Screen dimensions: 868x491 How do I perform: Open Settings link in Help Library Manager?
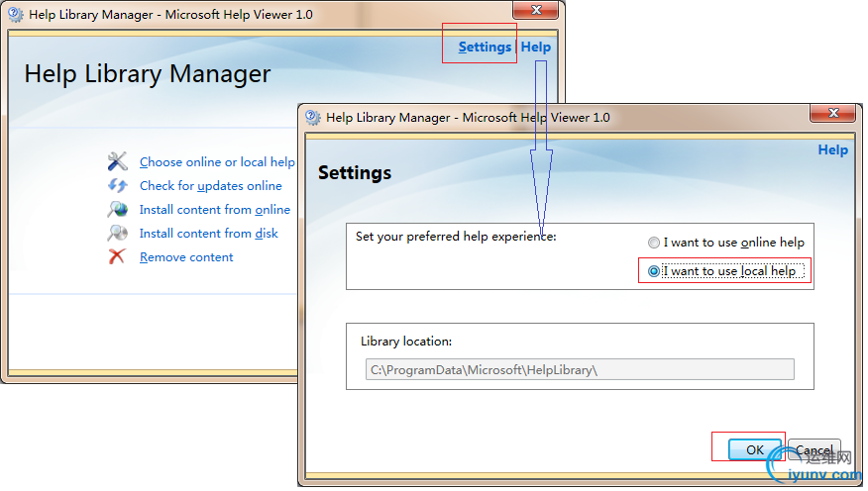(485, 47)
